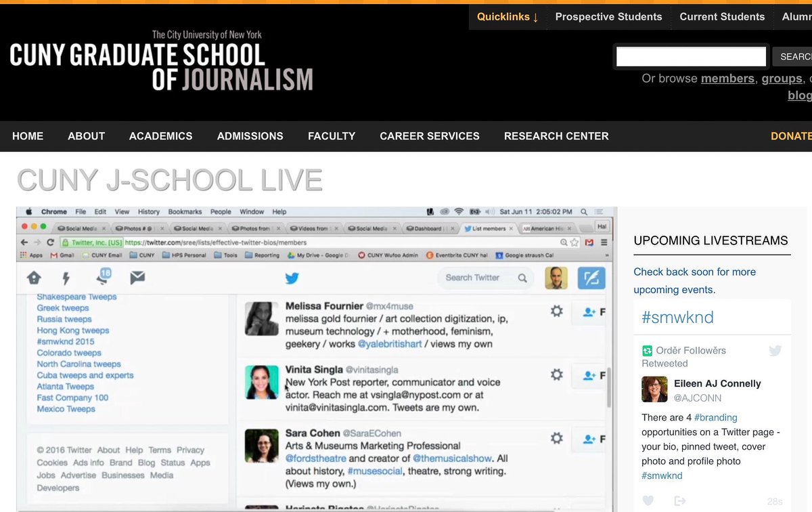Open the RESEARCH CENTER nav item
The width and height of the screenshot is (812, 512).
(x=556, y=136)
